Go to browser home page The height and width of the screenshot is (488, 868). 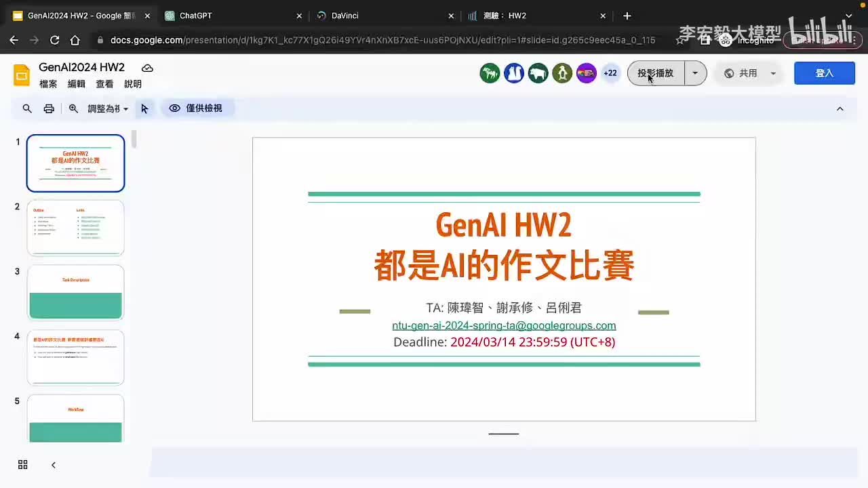75,40
